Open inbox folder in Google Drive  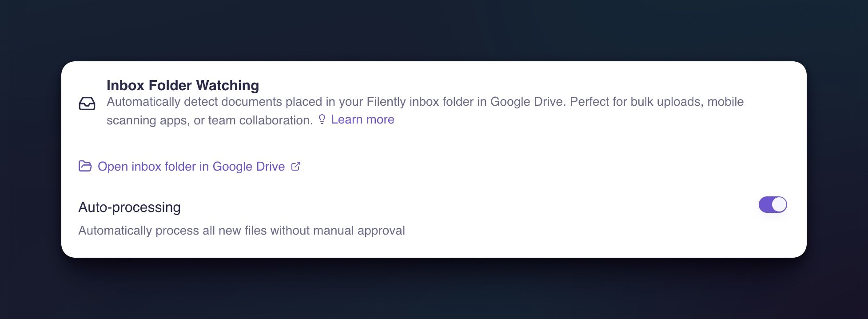(x=191, y=167)
